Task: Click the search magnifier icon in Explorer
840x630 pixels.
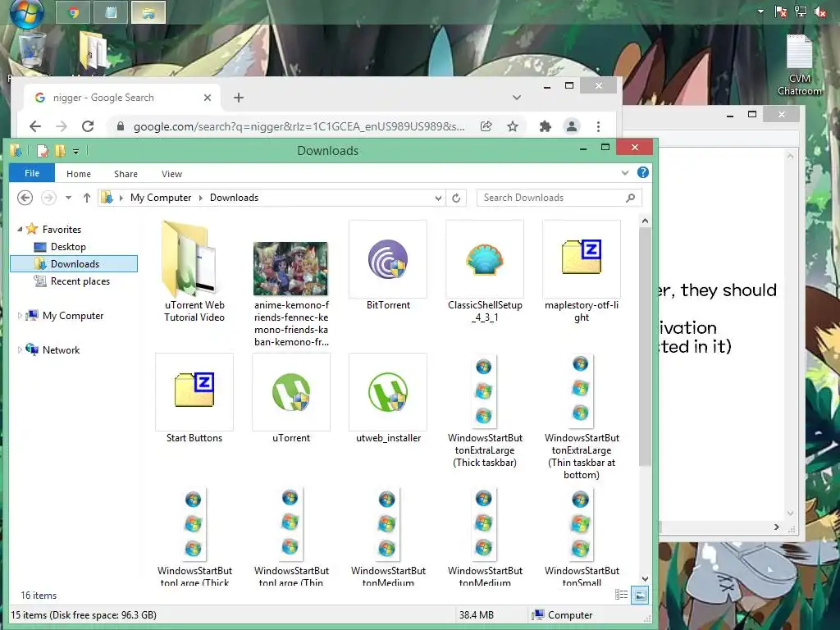Action: click(x=631, y=198)
